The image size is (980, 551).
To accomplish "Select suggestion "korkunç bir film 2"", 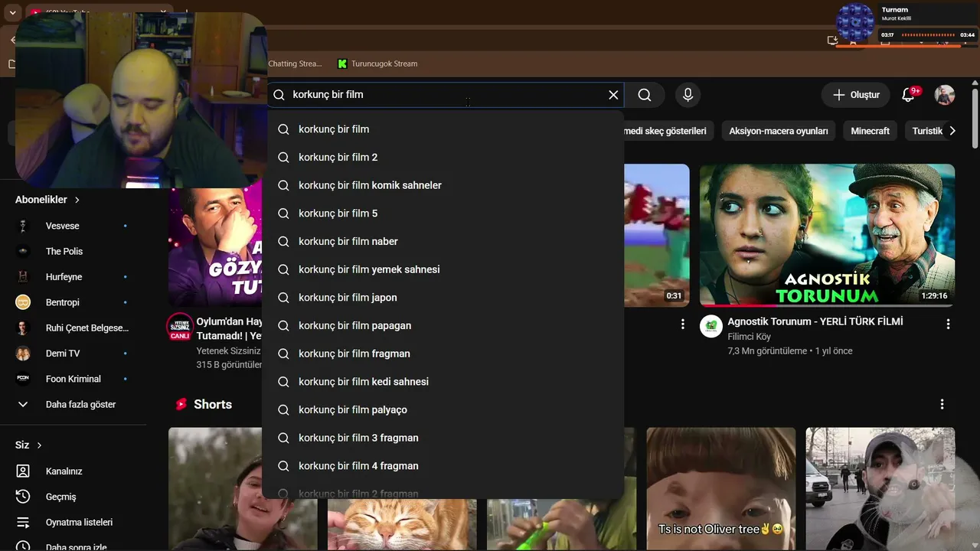I will pos(443,157).
